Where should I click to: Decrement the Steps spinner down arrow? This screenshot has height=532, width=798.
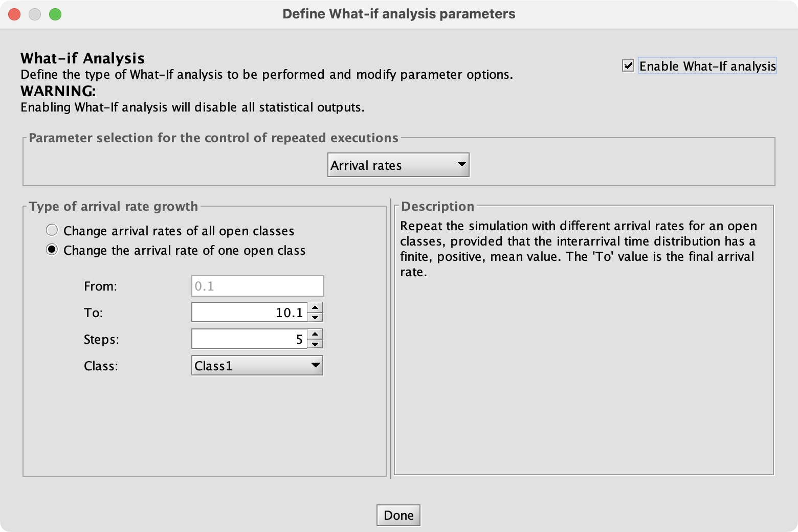316,344
